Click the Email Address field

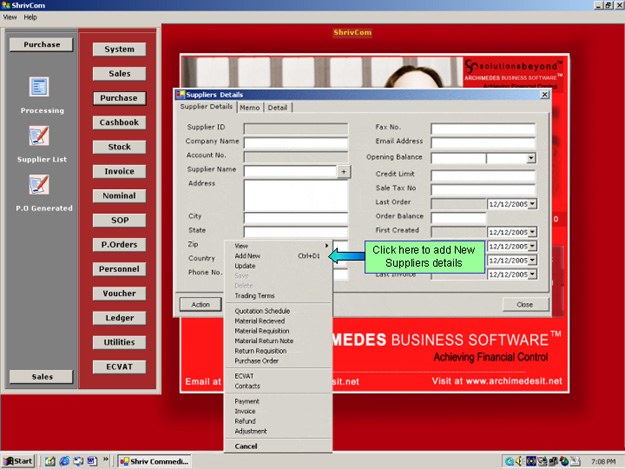tap(483, 142)
